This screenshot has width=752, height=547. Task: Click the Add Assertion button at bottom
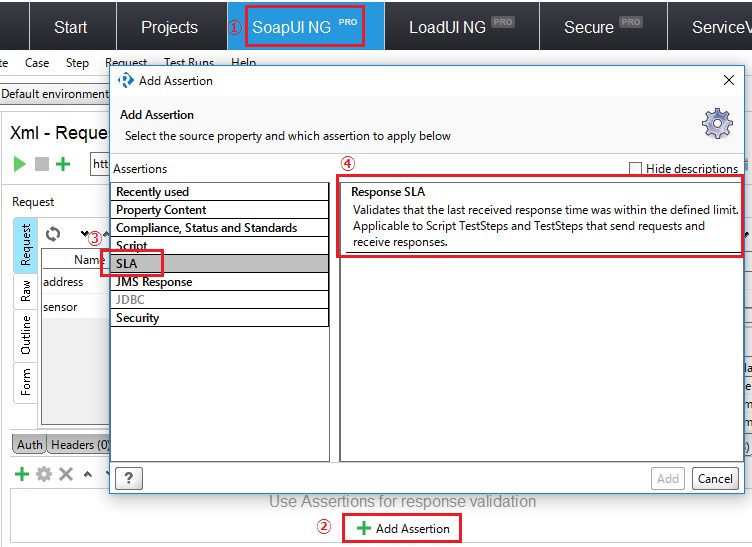pos(402,528)
